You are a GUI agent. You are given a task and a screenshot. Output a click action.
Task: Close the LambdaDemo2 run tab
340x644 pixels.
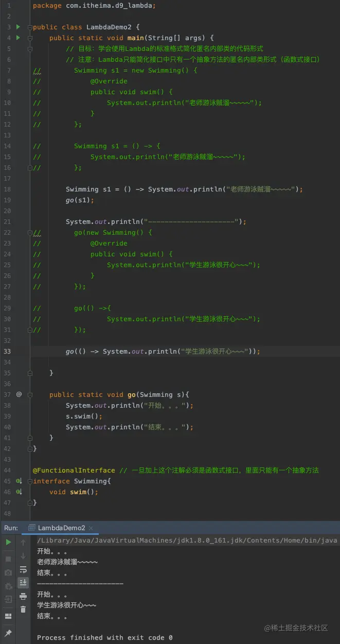coord(92,528)
